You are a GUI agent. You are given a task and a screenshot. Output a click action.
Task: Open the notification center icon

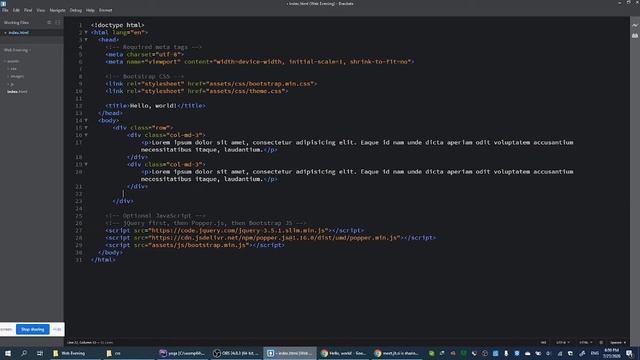pos(629,353)
